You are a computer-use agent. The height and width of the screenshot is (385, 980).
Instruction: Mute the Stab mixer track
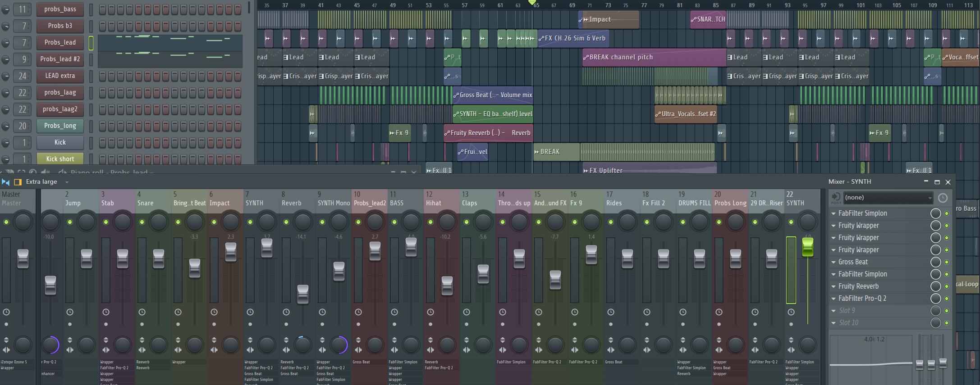[x=106, y=222]
